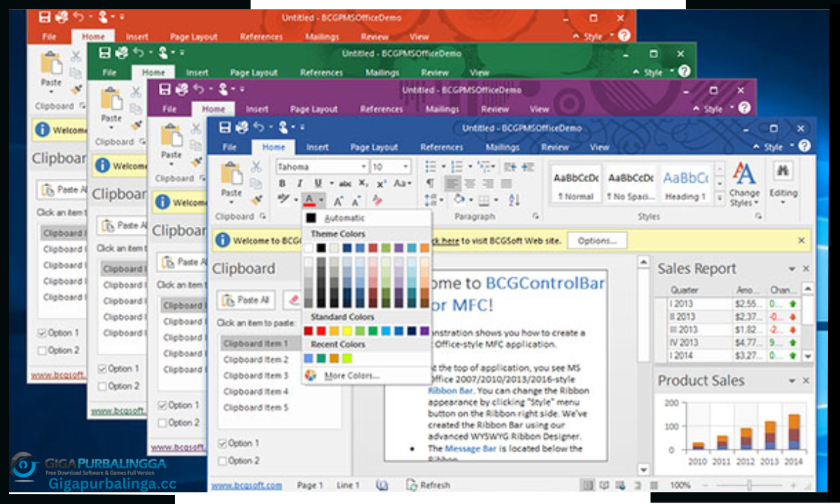Open File tab in blue window
The height and width of the screenshot is (504, 840).
pyautogui.click(x=230, y=147)
